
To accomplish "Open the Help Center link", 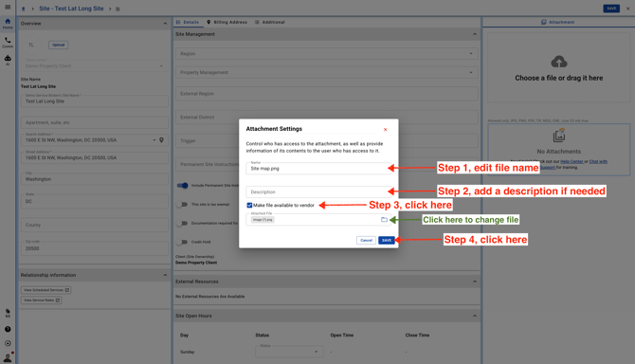I will (x=571, y=161).
